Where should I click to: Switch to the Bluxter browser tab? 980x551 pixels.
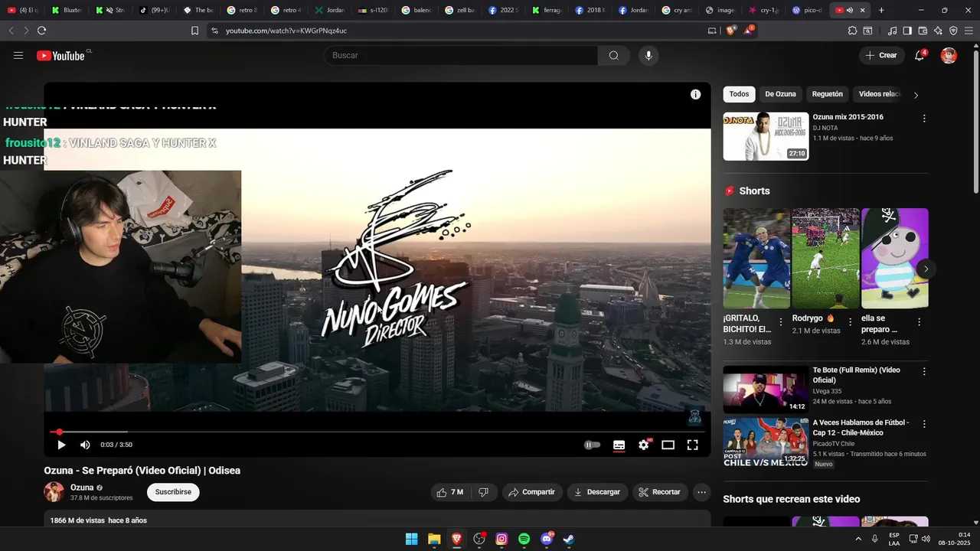[x=68, y=10]
